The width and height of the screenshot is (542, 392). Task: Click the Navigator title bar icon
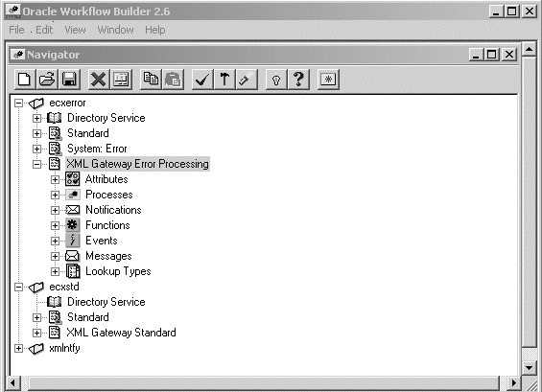[x=17, y=55]
